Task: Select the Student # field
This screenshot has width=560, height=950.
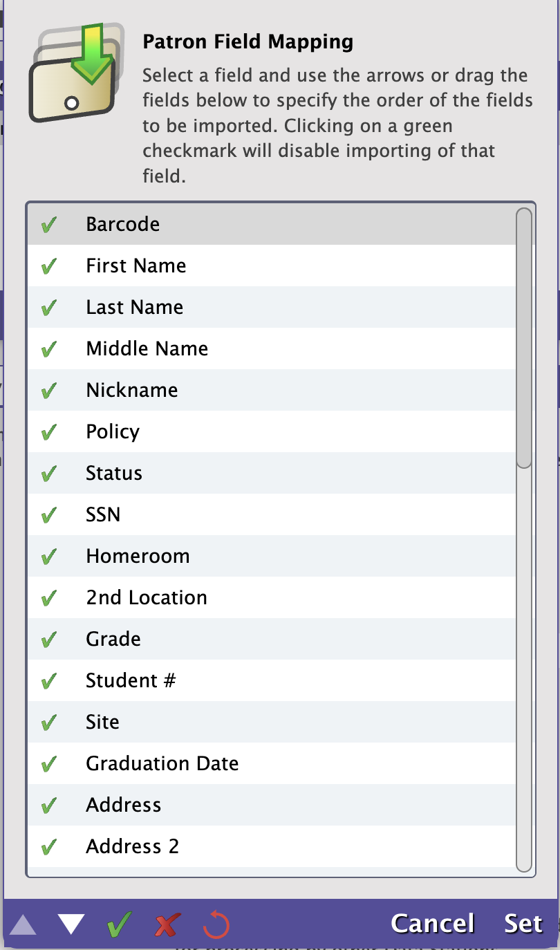Action: (x=272, y=680)
